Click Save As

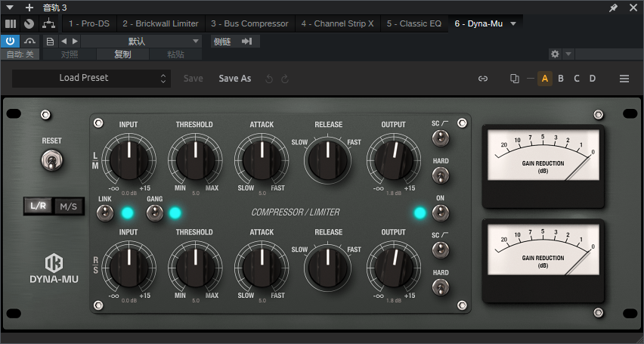click(235, 79)
